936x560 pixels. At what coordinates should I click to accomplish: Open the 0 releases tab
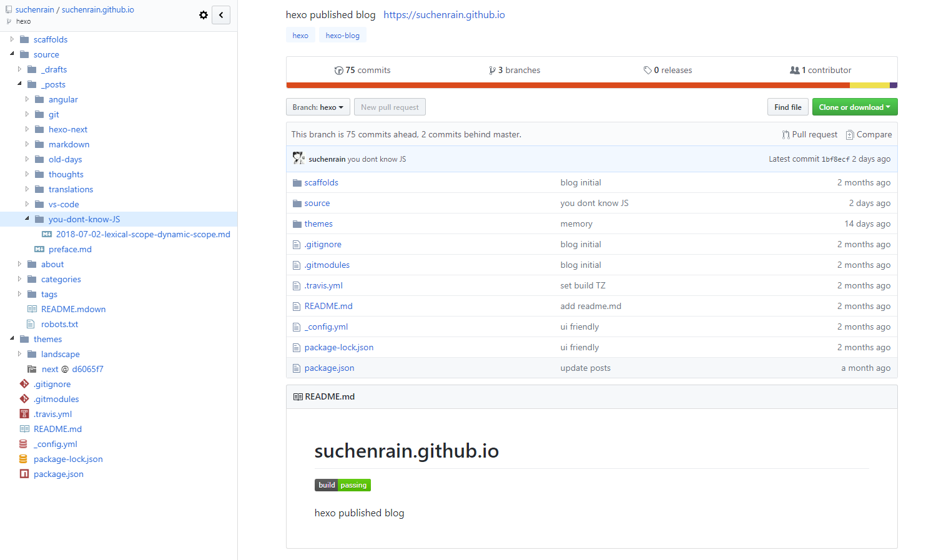tap(668, 71)
